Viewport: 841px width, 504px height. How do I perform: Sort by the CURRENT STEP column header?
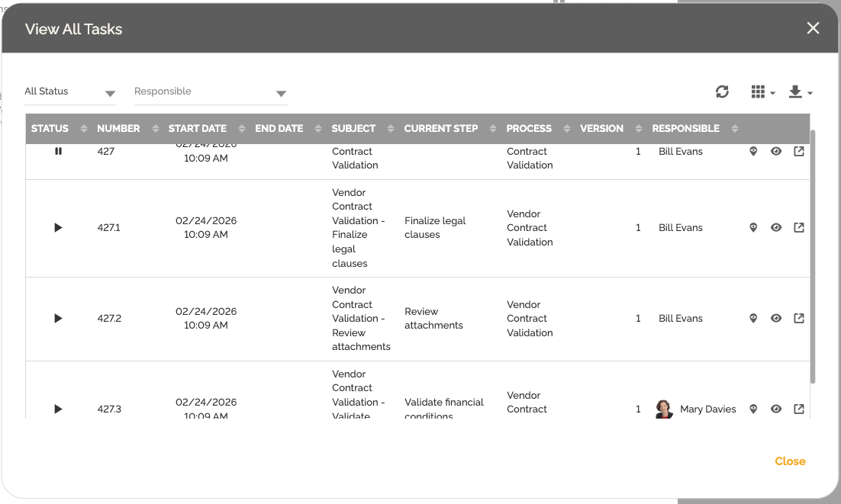coord(441,129)
